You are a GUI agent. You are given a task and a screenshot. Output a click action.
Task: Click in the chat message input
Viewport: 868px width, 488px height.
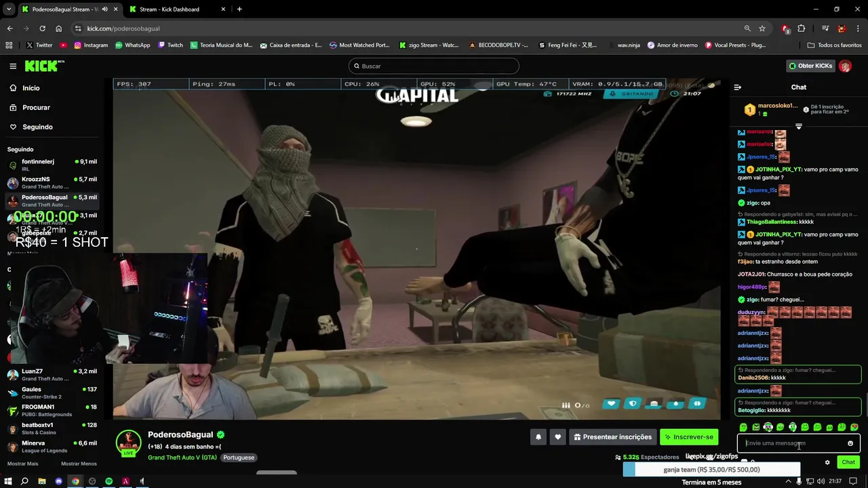(793, 443)
